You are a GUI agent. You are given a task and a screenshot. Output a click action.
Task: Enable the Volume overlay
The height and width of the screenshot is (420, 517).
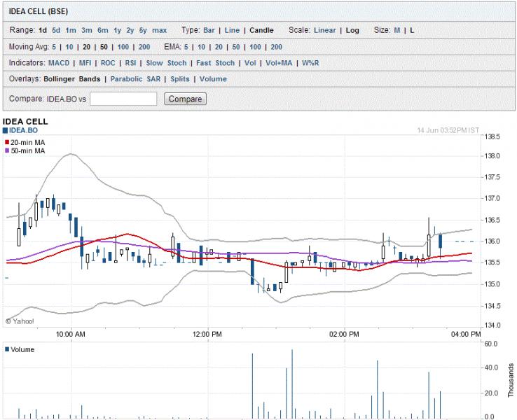pyautogui.click(x=213, y=79)
